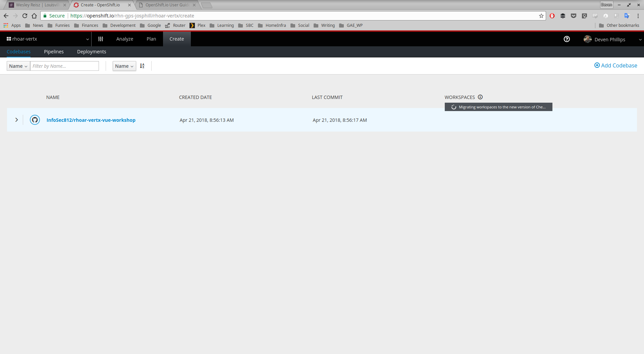Open the HomeInfra bookmarks folder

pos(272,26)
